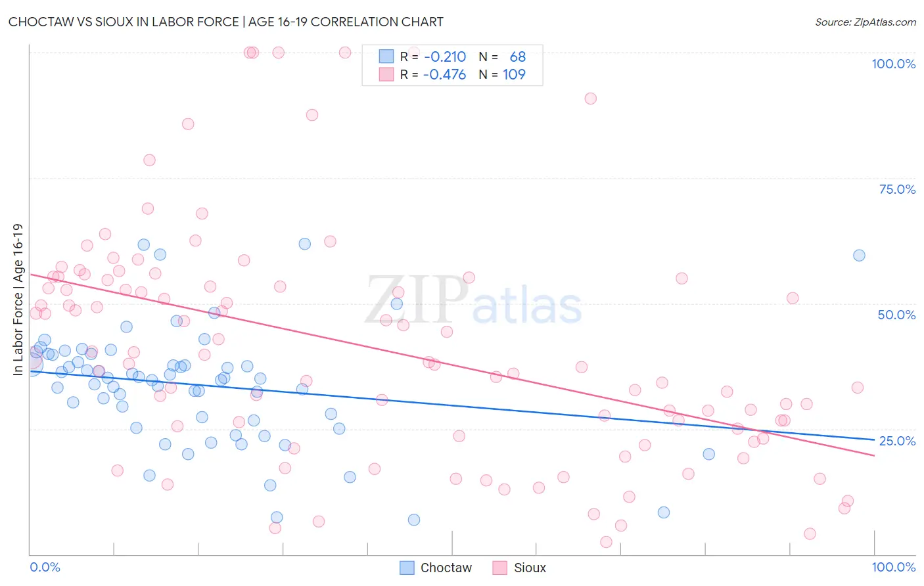The image size is (924, 586).
Task: Click the Sioux legend color swatch at bottom
Action: pyautogui.click(x=501, y=568)
